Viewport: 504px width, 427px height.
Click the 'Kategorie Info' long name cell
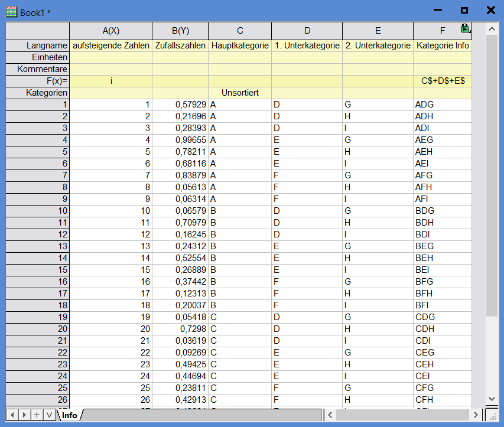coord(443,45)
